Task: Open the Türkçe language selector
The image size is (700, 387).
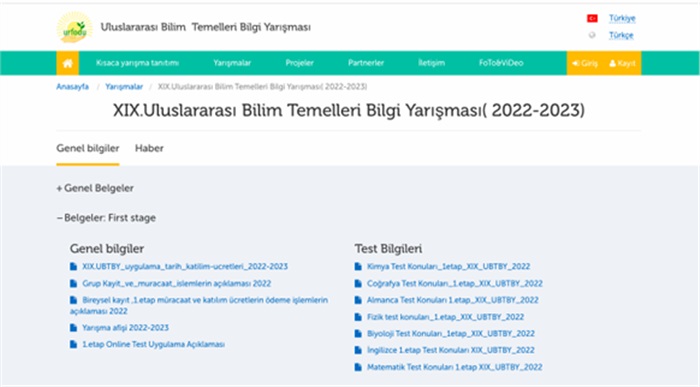Action: [621, 35]
